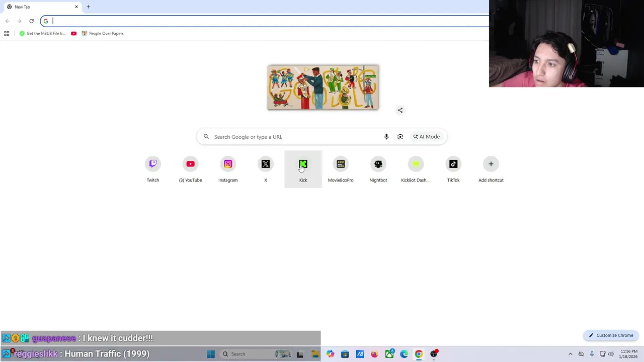Go forward using the forward arrow
644x362 pixels.
click(x=19, y=21)
